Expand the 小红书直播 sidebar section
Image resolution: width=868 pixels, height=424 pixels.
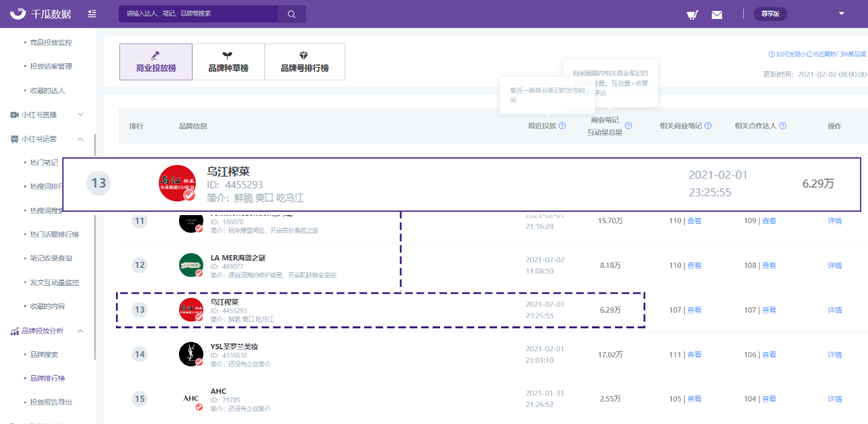click(47, 115)
